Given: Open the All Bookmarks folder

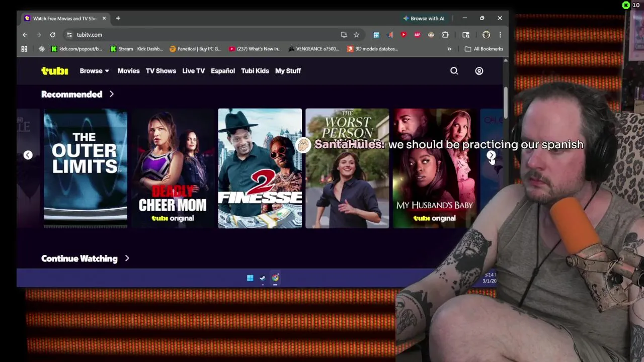Looking at the screenshot, I should coord(484,49).
